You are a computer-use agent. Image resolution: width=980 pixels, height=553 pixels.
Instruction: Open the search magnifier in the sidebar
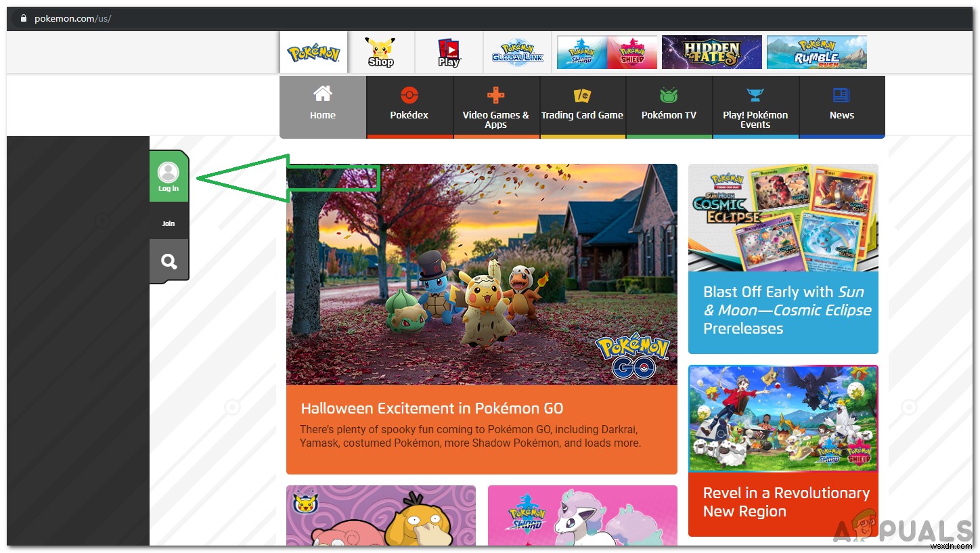pos(169,260)
